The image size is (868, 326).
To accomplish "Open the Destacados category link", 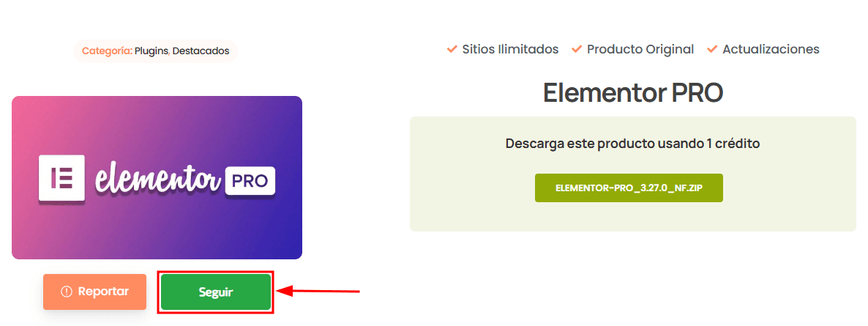I will [201, 51].
